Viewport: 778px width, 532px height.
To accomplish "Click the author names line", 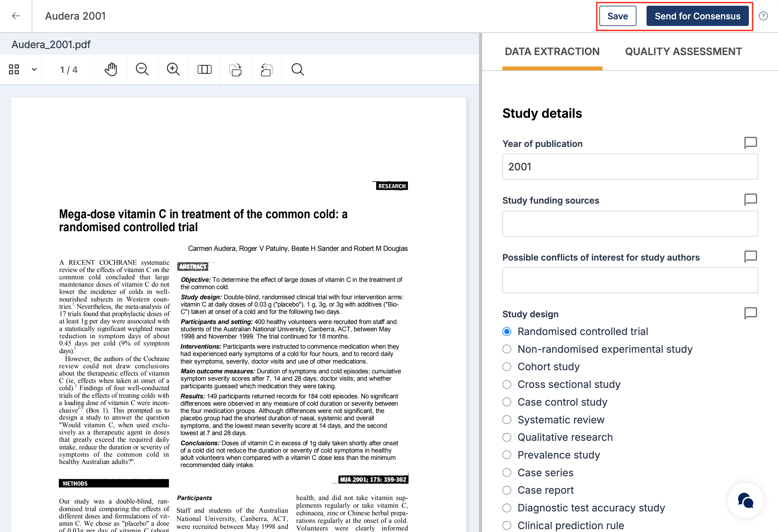I will pyautogui.click(x=297, y=248).
